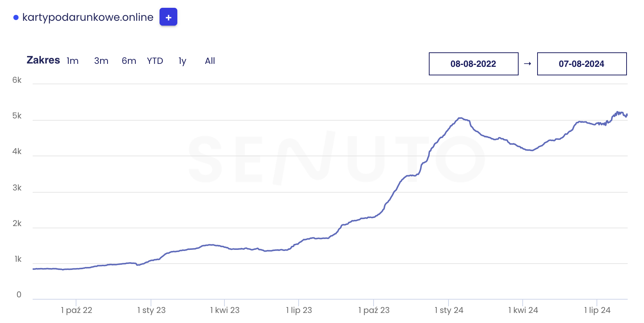The height and width of the screenshot is (323, 644).
Task: Click the 5k y-axis label
Action: click(17, 116)
